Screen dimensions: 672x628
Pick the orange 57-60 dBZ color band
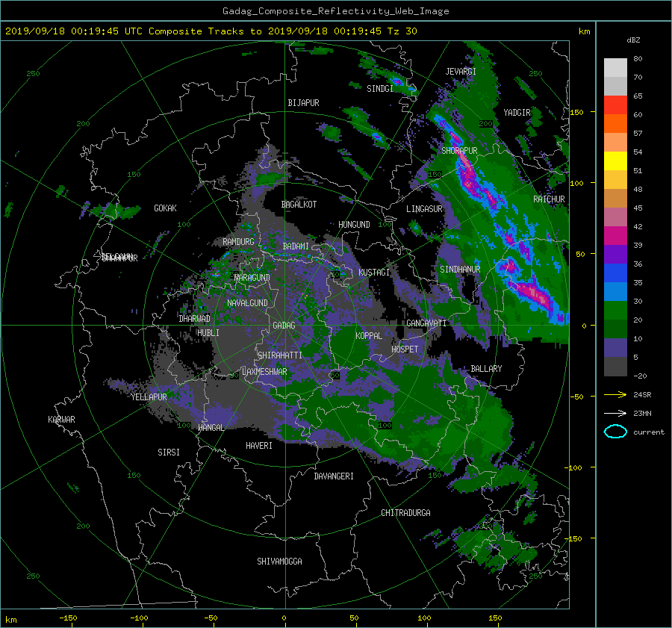615,123
